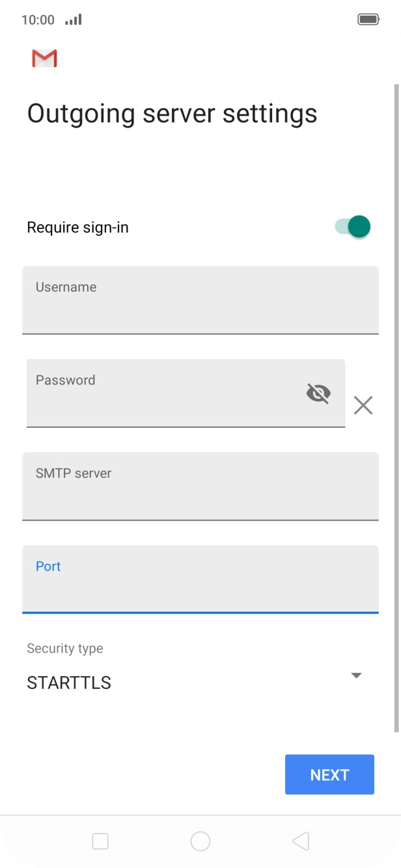Disable the Require sign-in switch
The image size is (401, 868).
coord(353,227)
